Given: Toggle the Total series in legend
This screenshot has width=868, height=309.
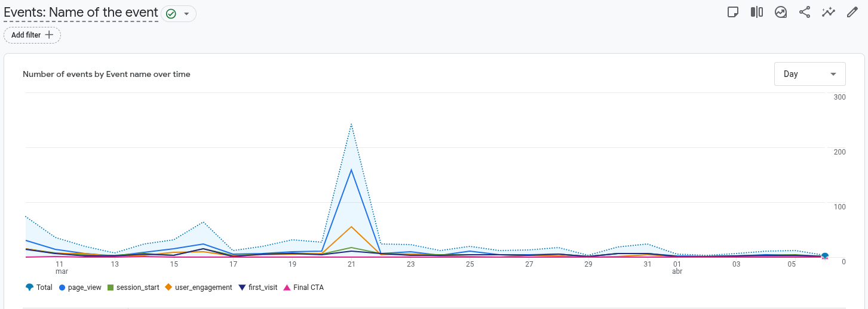Looking at the screenshot, I should pyautogui.click(x=39, y=288).
